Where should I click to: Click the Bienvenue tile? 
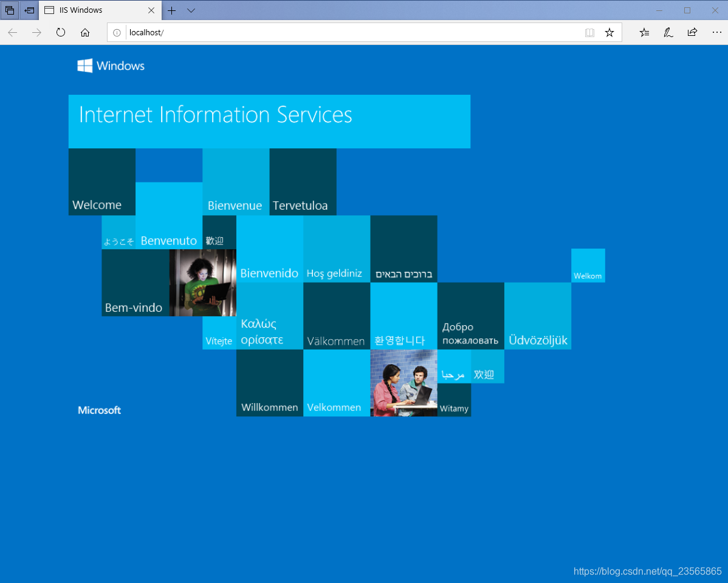236,182
